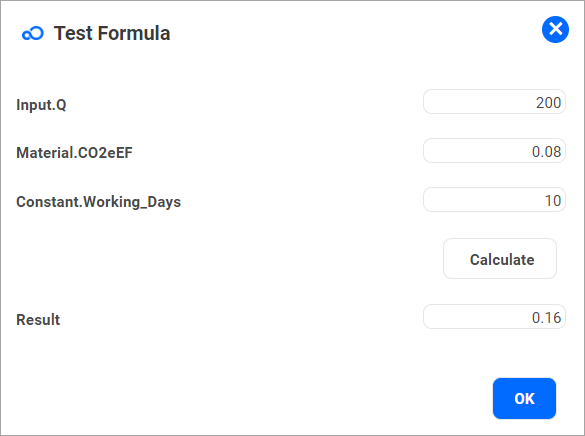Focus the Material.CO2eEF value field
The image size is (585, 436).
tap(494, 151)
